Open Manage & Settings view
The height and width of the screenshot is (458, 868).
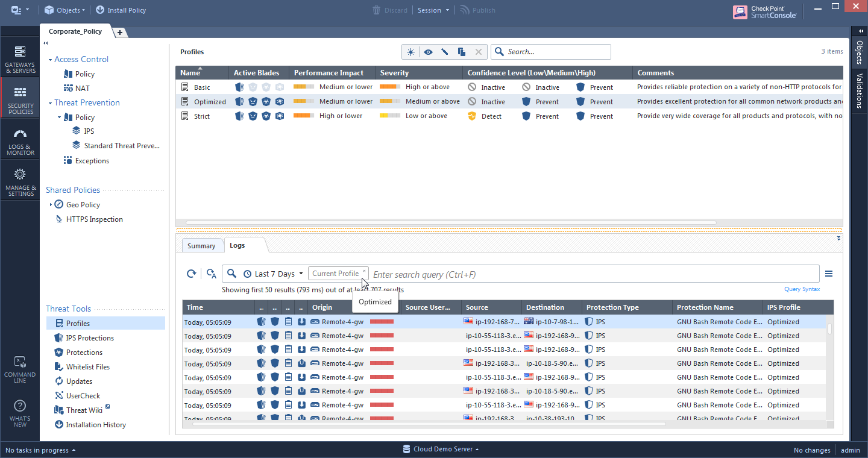20,182
